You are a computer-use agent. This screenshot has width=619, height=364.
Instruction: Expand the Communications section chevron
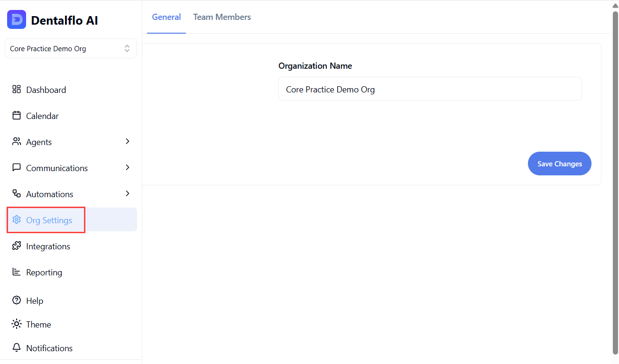(x=127, y=167)
